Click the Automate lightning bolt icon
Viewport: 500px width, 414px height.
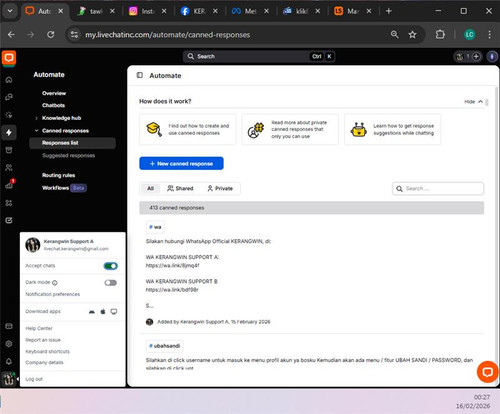[9, 132]
